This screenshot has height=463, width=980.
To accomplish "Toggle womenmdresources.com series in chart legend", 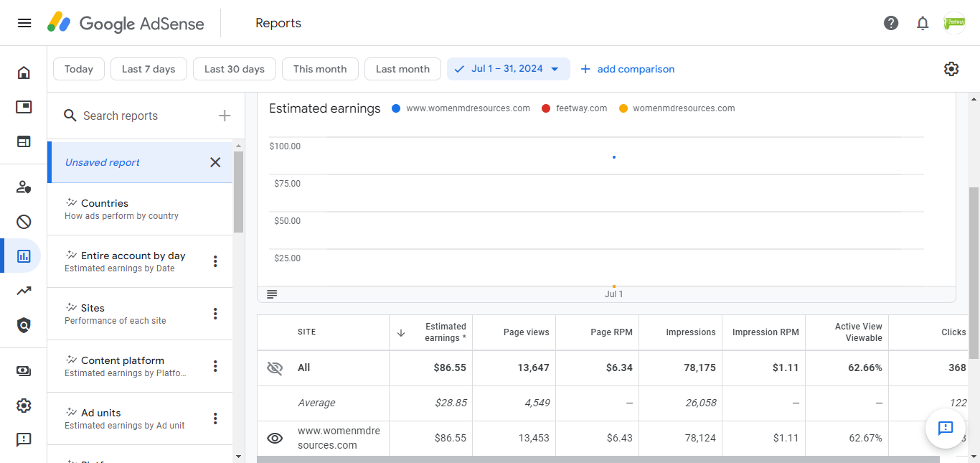I will [x=677, y=108].
